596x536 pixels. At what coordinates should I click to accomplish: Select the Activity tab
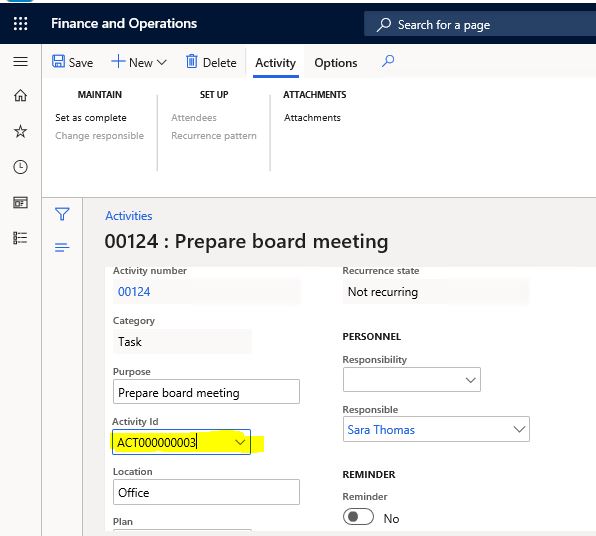point(276,63)
